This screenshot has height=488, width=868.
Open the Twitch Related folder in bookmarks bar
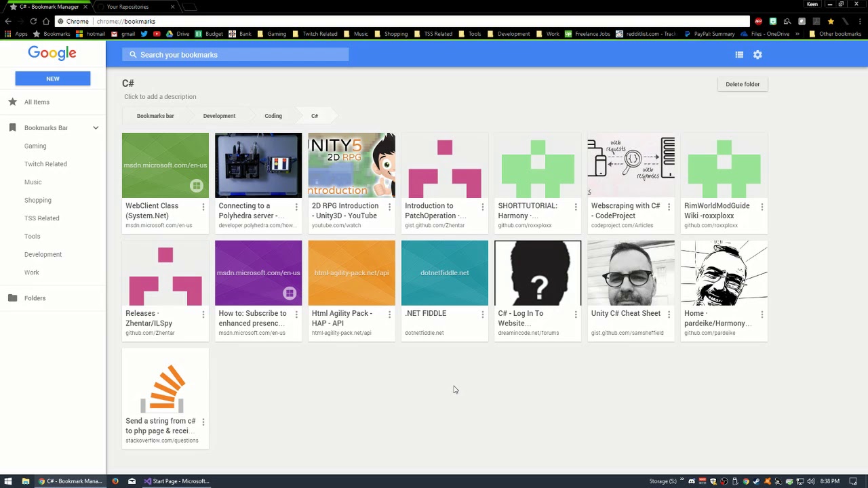tap(315, 34)
